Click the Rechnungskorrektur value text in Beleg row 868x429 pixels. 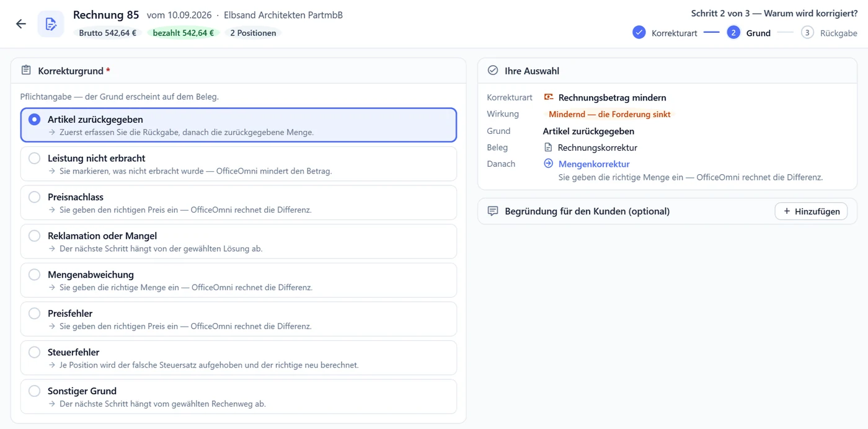[x=598, y=148]
